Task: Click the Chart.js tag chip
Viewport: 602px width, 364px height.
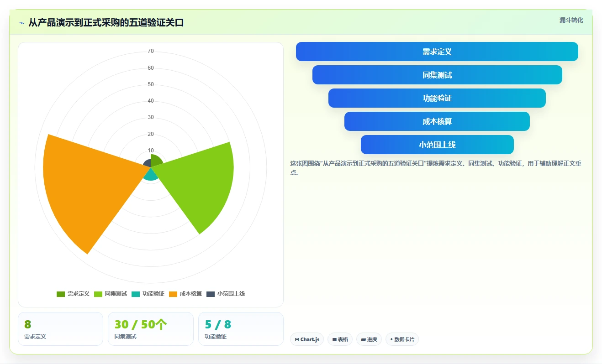Action: click(x=307, y=339)
